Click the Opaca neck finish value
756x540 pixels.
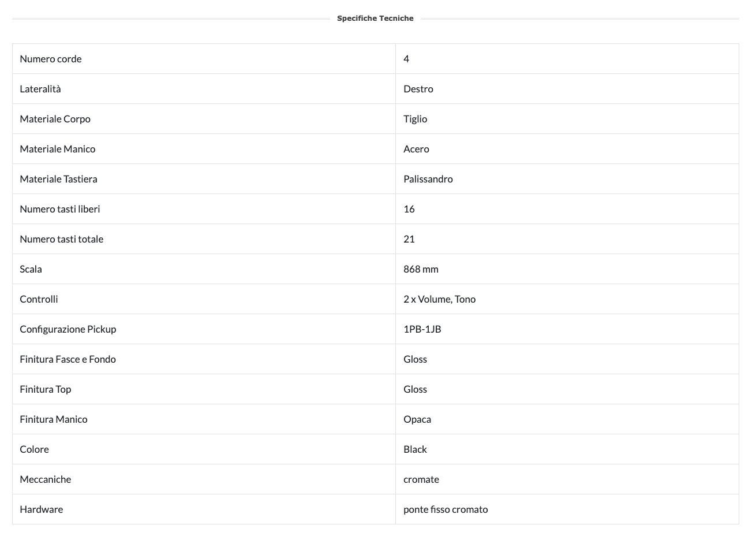(x=417, y=419)
